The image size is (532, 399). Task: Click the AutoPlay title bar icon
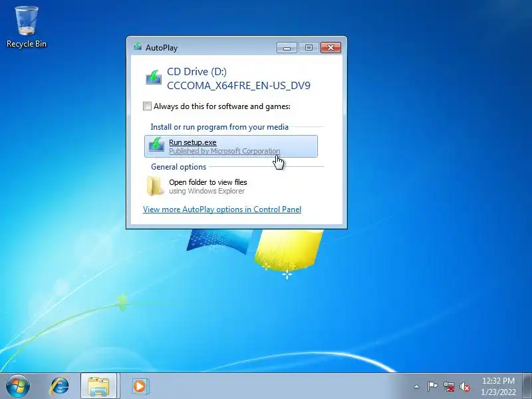pos(138,47)
